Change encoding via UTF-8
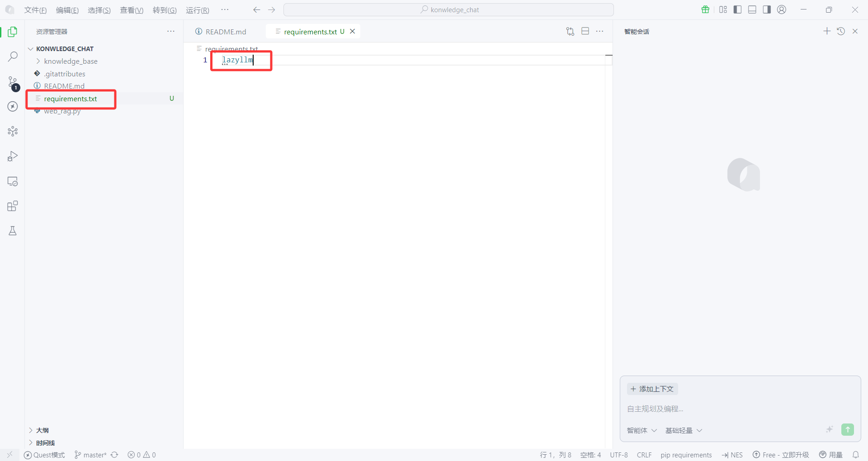This screenshot has height=461, width=868. pos(619,455)
